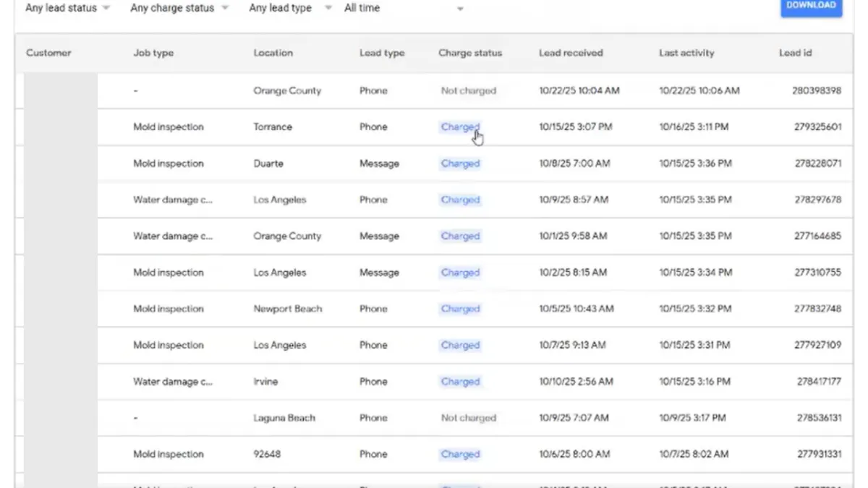Screen dimensions: 868x488
Task: Click Charged status for Newport Beach lead
Action: [460, 309]
